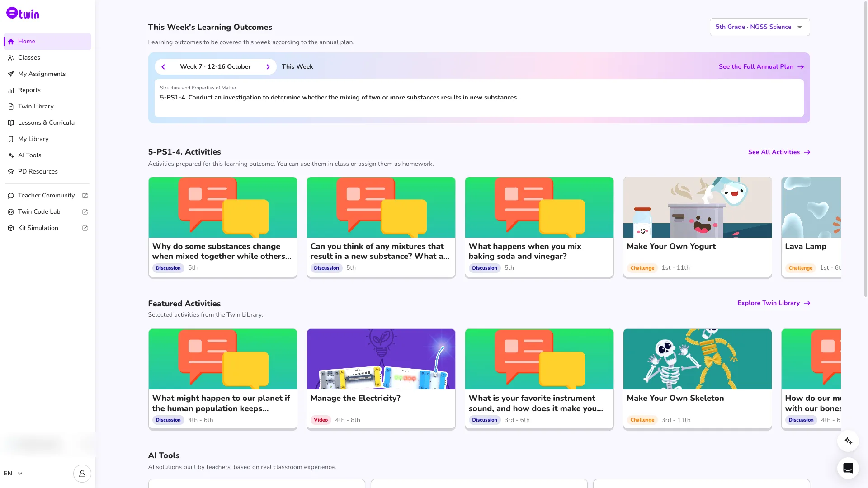Viewport: 868px width, 488px height.
Task: Click the Teacher Community chat bubble icon
Action: [x=11, y=196]
